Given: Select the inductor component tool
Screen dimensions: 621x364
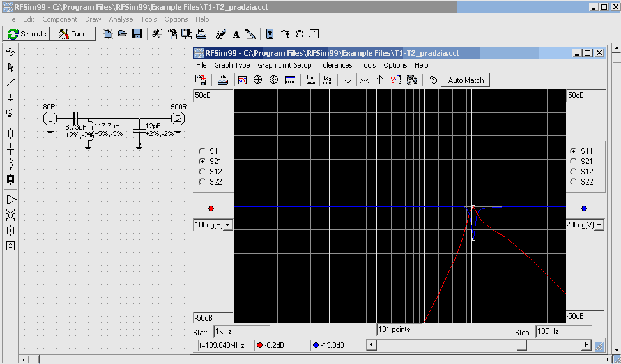Looking at the screenshot, I should 10,164.
